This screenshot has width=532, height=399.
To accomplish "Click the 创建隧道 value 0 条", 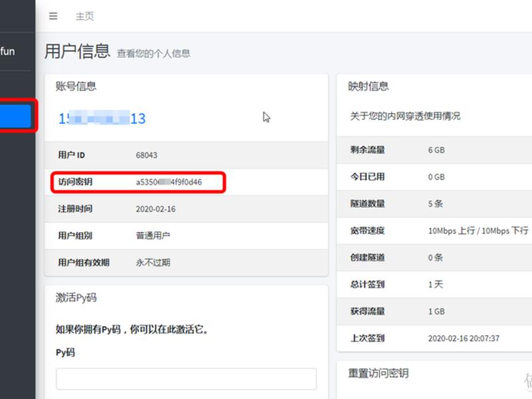I will coord(436,257).
